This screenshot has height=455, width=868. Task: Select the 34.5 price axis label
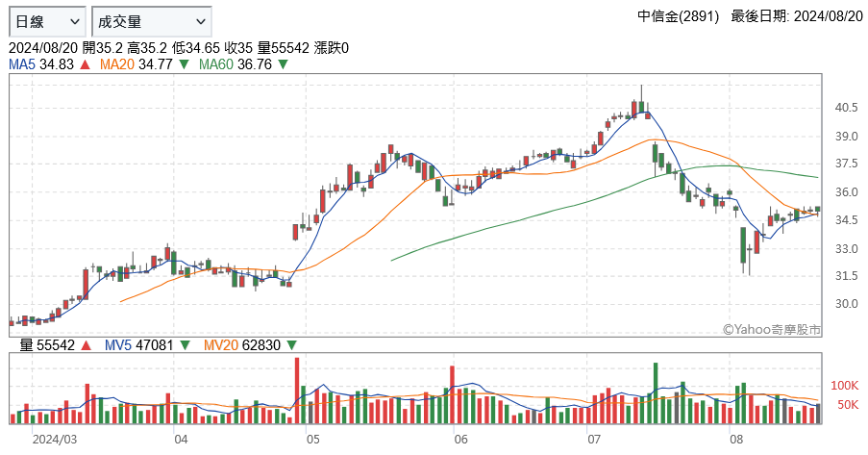847,220
